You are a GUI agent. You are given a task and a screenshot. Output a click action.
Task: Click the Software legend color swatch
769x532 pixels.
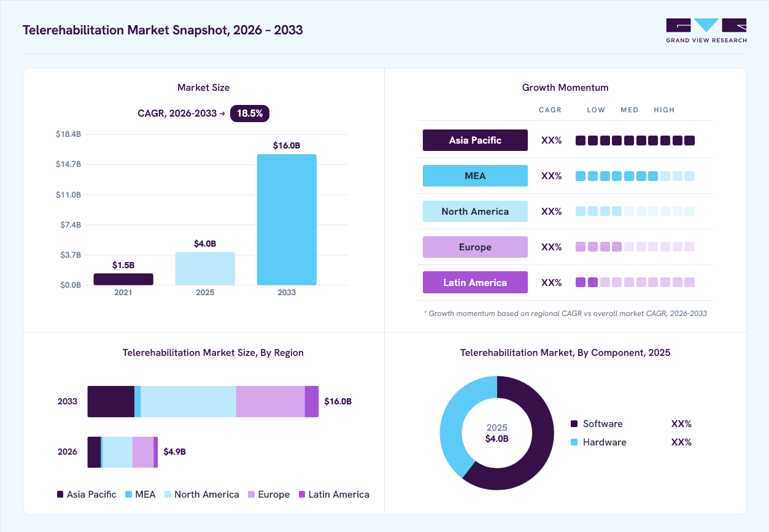[574, 424]
